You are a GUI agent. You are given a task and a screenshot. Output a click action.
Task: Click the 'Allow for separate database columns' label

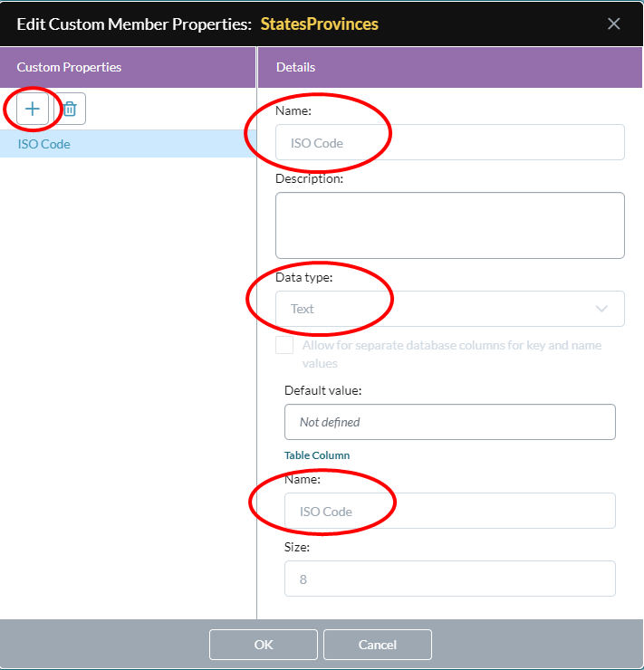(x=452, y=354)
